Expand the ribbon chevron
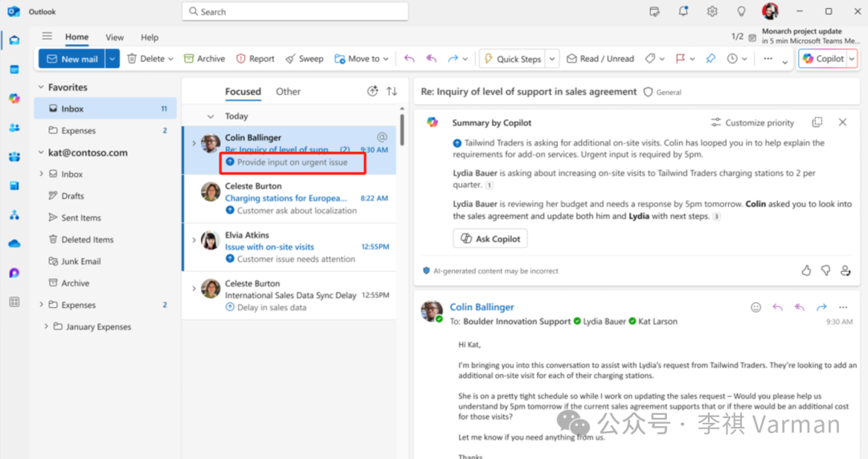The height and width of the screenshot is (459, 868). tap(785, 63)
